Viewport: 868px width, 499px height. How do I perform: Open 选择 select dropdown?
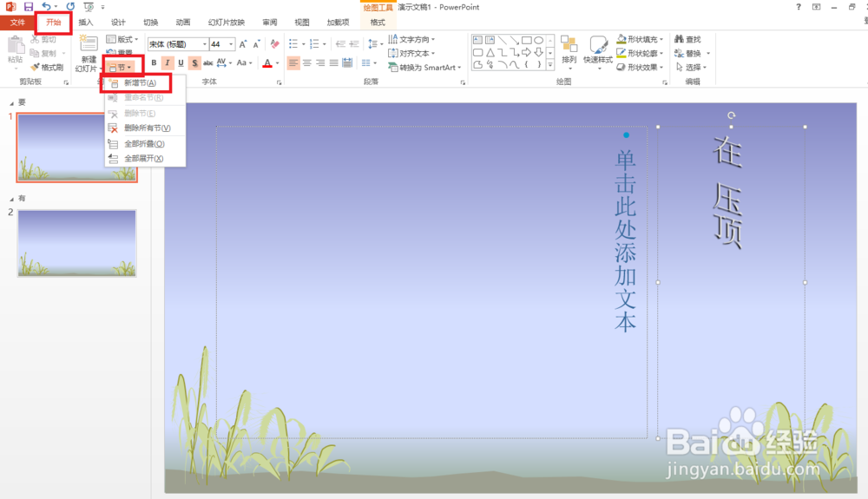[691, 67]
